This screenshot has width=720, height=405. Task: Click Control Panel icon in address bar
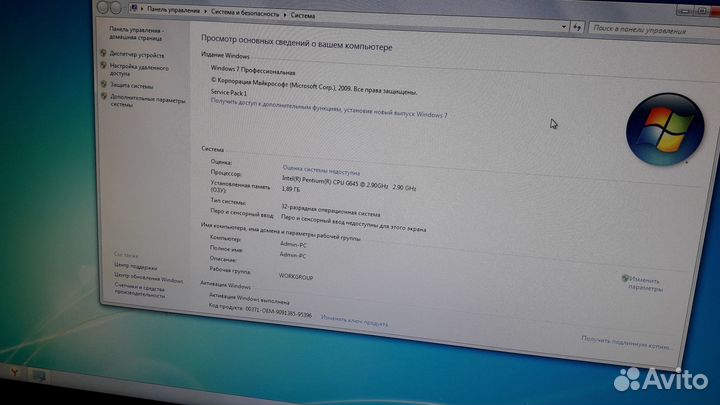134,8
